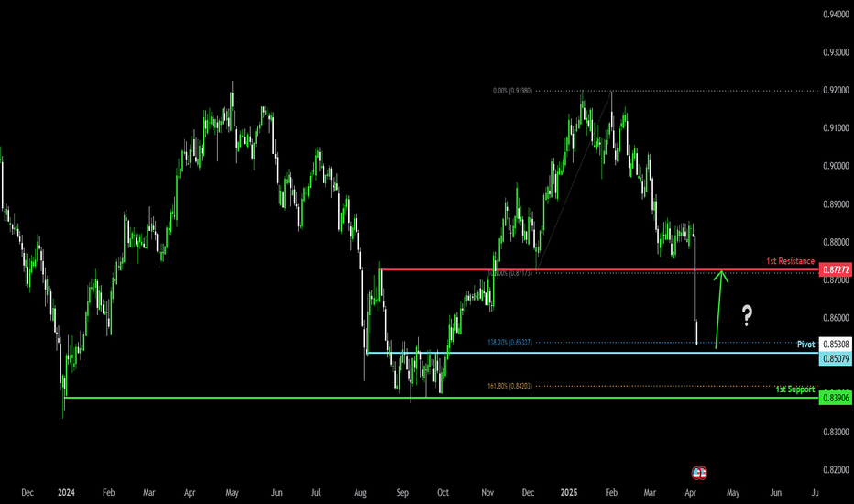Click the '1st Resistance' text label

coord(790,261)
